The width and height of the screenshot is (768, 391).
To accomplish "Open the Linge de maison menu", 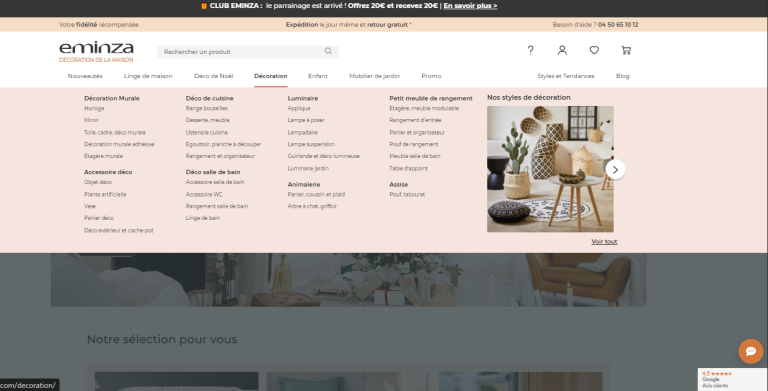I will point(148,76).
